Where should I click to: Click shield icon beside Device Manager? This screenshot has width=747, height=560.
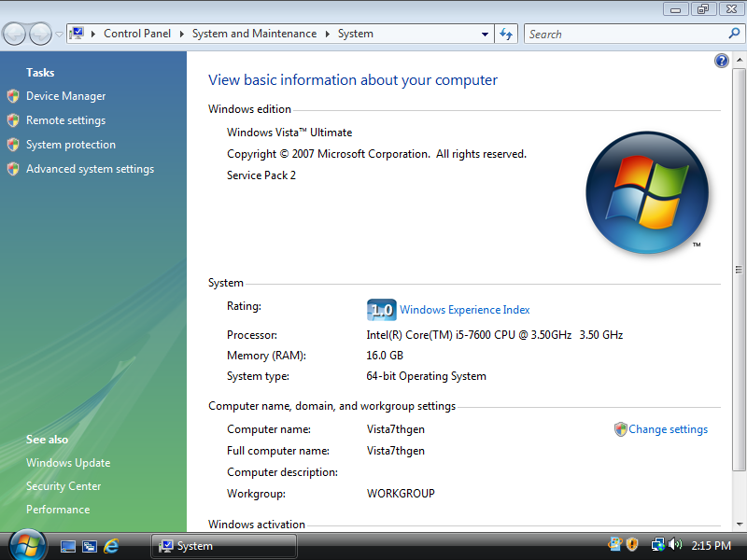(13, 96)
